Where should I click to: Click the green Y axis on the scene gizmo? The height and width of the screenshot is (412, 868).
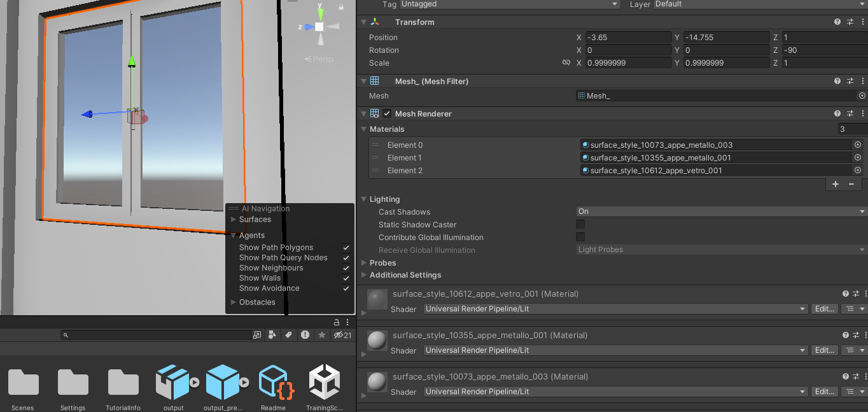(320, 11)
